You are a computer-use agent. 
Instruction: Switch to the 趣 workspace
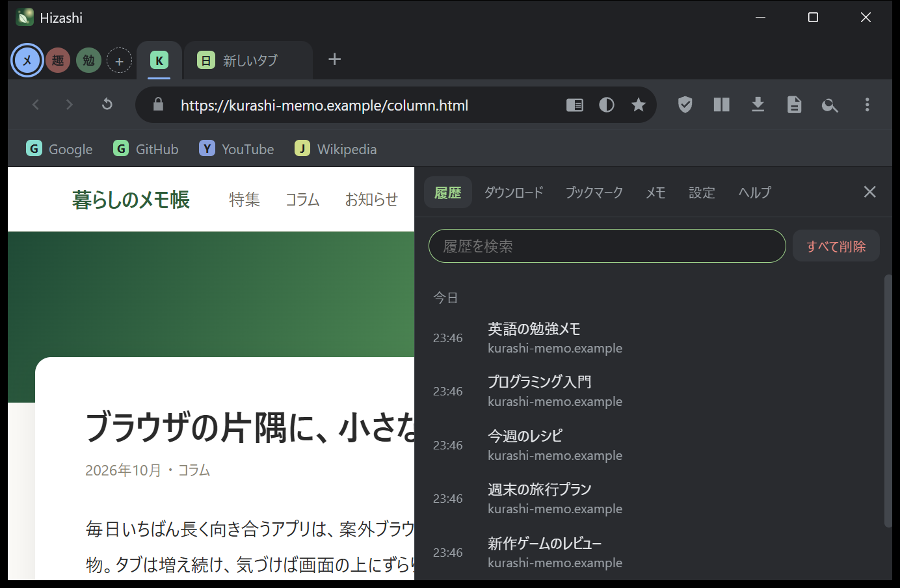(58, 60)
